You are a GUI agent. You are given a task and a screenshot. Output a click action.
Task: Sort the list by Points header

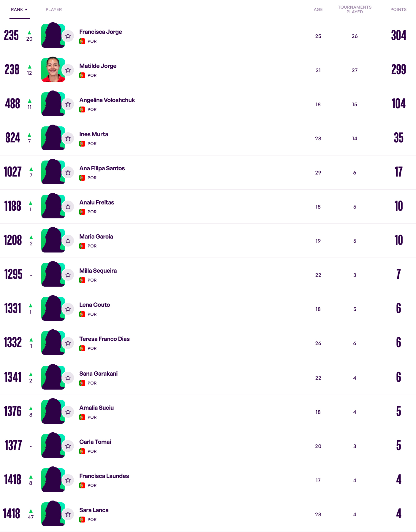click(x=398, y=9)
